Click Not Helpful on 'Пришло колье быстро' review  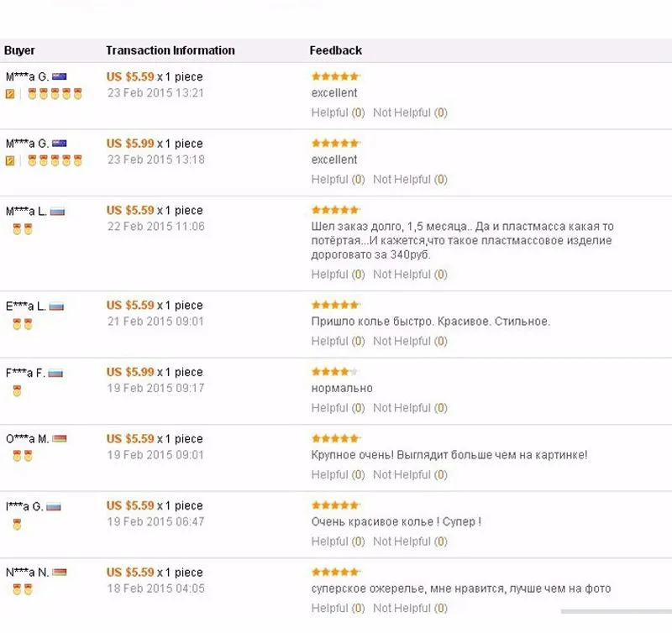click(410, 342)
